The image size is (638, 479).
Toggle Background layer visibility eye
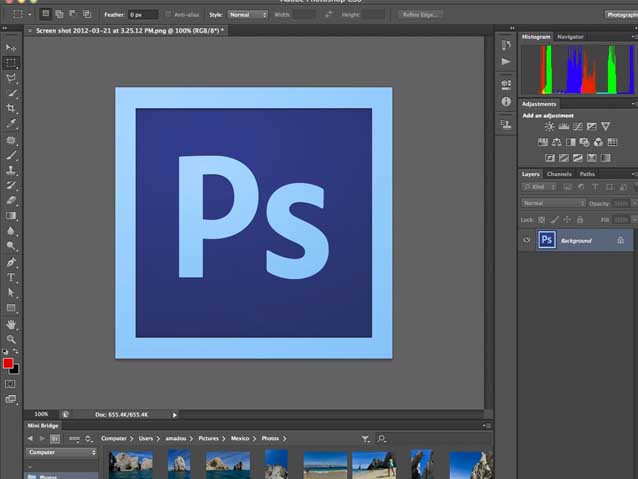click(527, 240)
